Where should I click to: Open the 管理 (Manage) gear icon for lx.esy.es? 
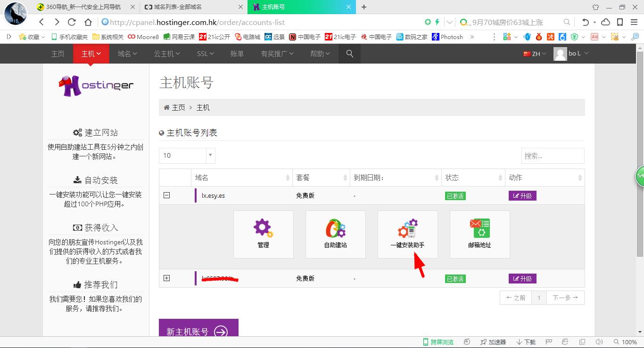(x=263, y=234)
